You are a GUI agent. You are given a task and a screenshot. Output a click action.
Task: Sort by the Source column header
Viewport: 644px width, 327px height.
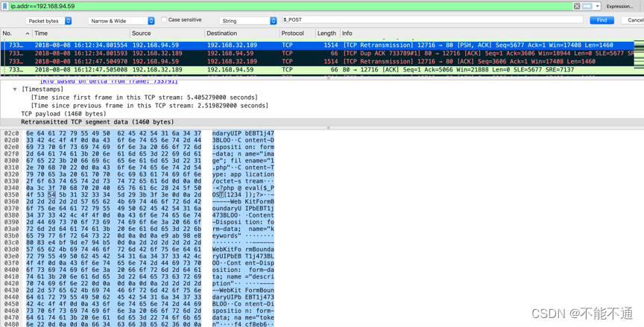167,34
